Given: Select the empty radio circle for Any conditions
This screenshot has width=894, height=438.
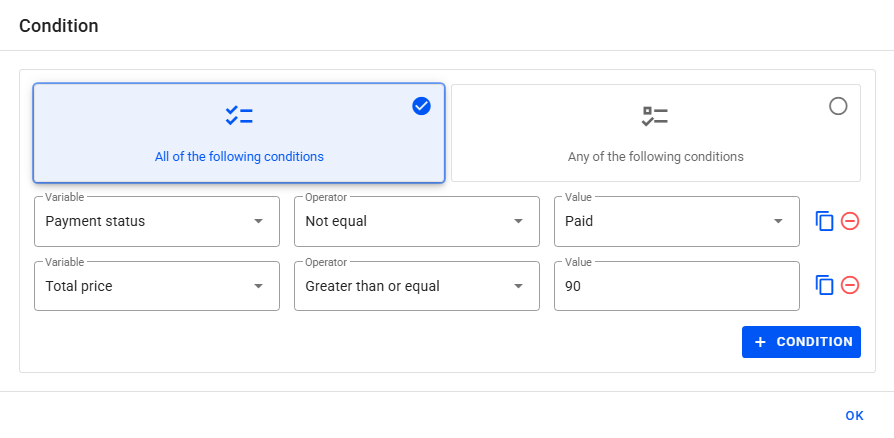Looking at the screenshot, I should (x=838, y=106).
